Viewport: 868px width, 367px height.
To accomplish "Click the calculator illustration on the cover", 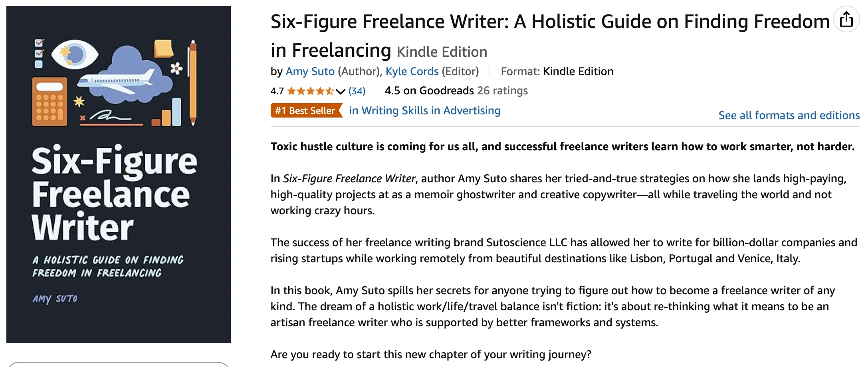I will (50, 102).
